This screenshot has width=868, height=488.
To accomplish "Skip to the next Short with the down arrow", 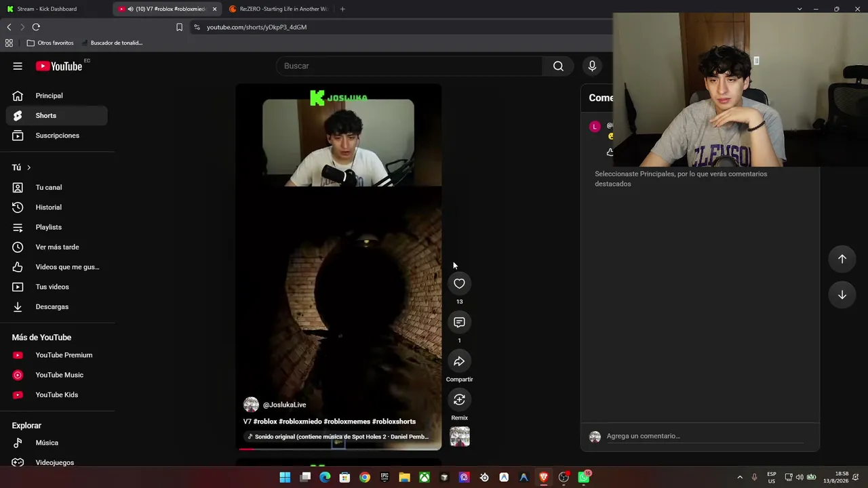I will pyautogui.click(x=842, y=295).
